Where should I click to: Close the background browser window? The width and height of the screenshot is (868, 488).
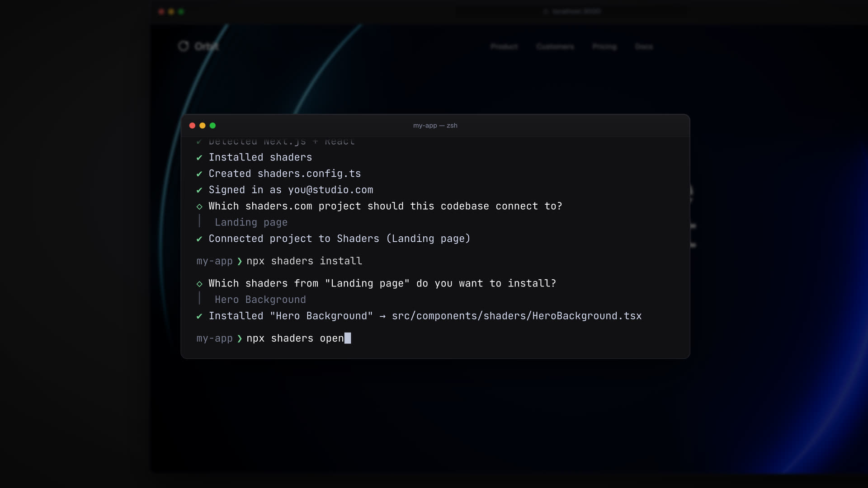(x=161, y=12)
